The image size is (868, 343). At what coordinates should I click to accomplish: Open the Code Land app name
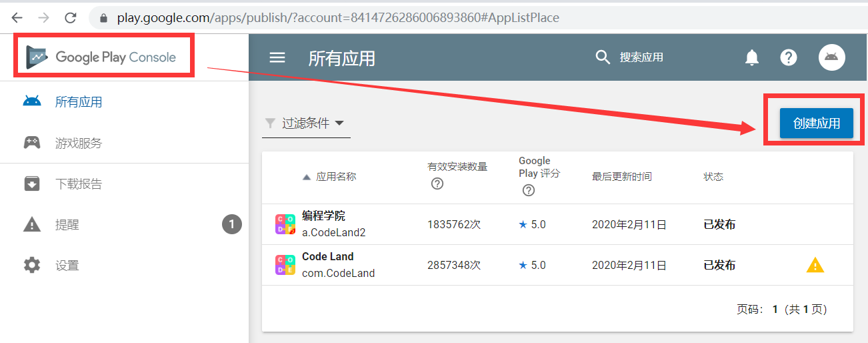point(328,256)
